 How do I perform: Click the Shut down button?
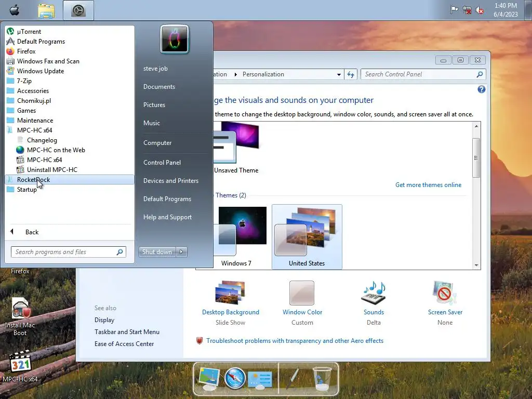click(x=157, y=252)
